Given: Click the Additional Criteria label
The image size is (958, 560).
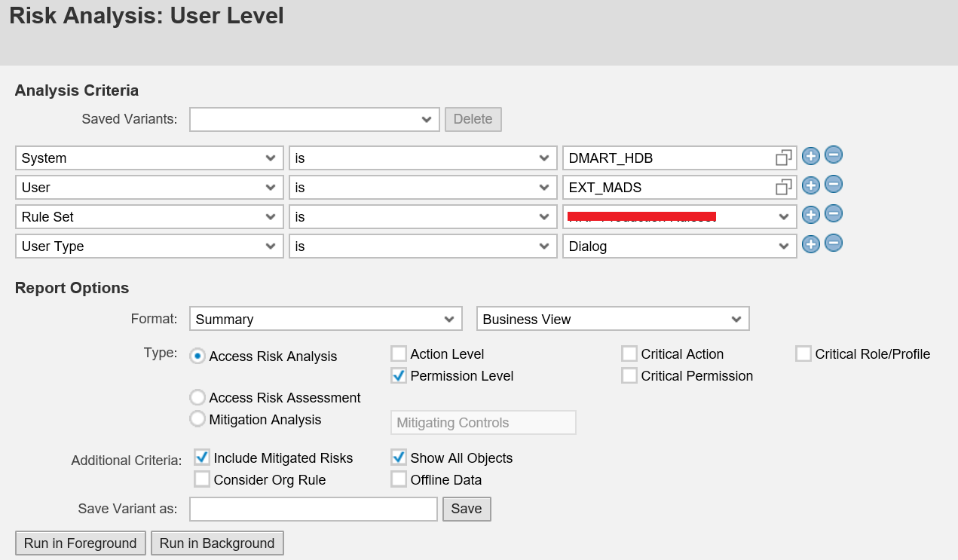Looking at the screenshot, I should [x=127, y=461].
